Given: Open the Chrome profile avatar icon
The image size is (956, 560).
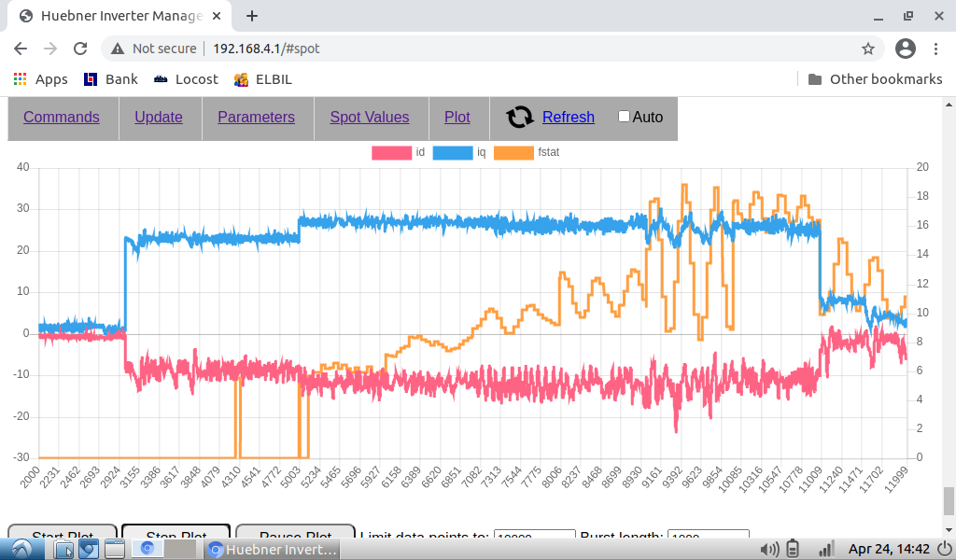Looking at the screenshot, I should (x=905, y=49).
